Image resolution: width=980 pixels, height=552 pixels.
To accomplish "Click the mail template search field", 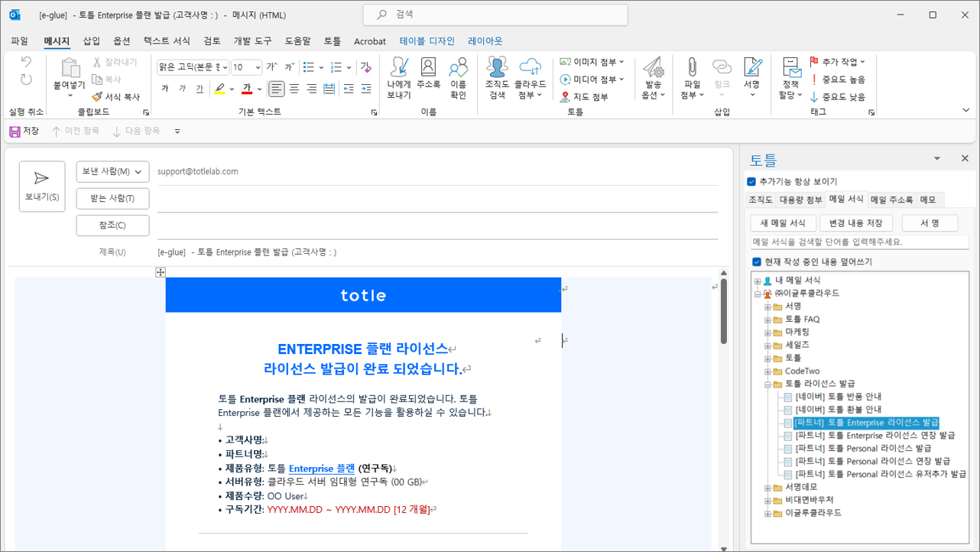I will click(x=860, y=242).
